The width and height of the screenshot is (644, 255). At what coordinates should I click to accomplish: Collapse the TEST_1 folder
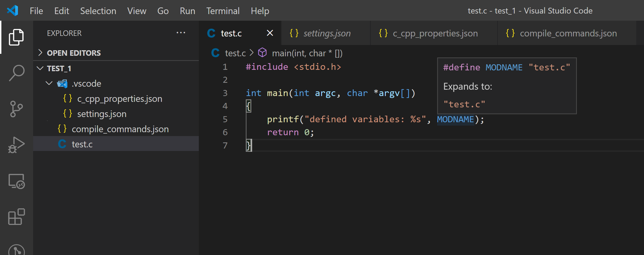point(40,68)
